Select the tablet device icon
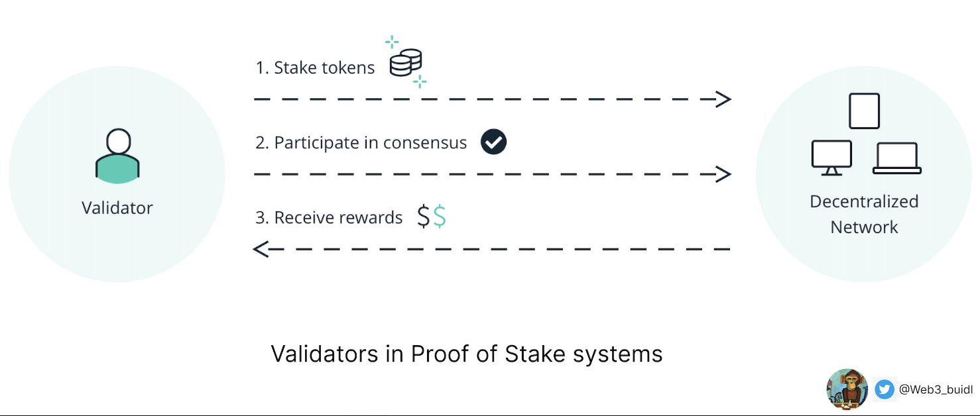The width and height of the screenshot is (980, 416). [864, 111]
